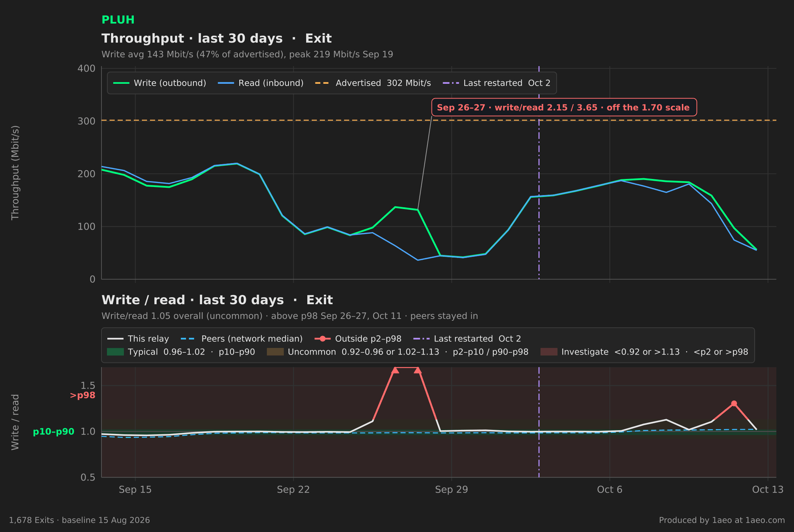This screenshot has height=532, width=794.
Task: Click the brown Uncommon band swatch
Action: coord(275,352)
